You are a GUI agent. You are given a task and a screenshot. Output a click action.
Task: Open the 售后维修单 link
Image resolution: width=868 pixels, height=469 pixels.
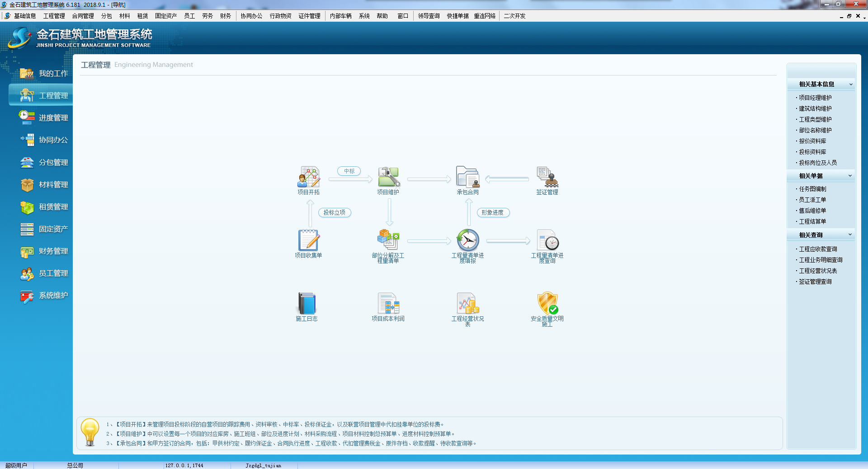click(x=812, y=211)
